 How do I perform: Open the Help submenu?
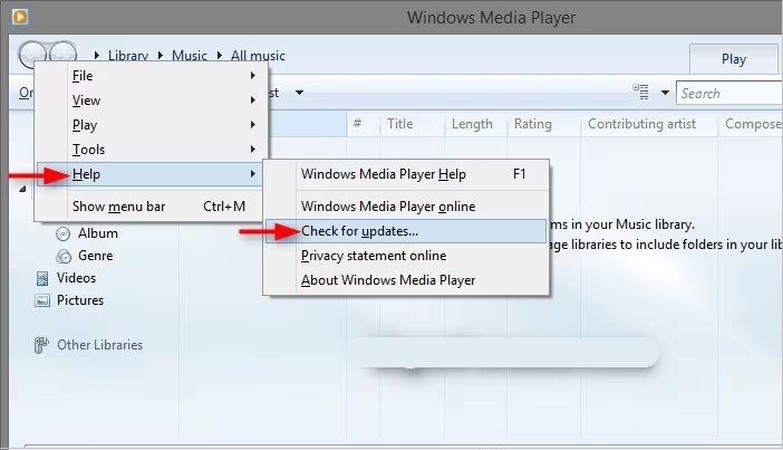click(151, 174)
